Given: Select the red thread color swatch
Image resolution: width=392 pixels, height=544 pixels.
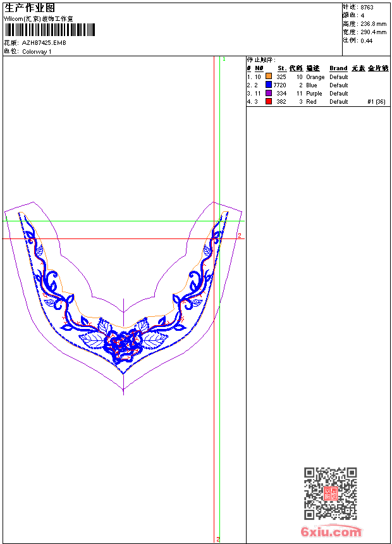Looking at the screenshot, I should (269, 101).
